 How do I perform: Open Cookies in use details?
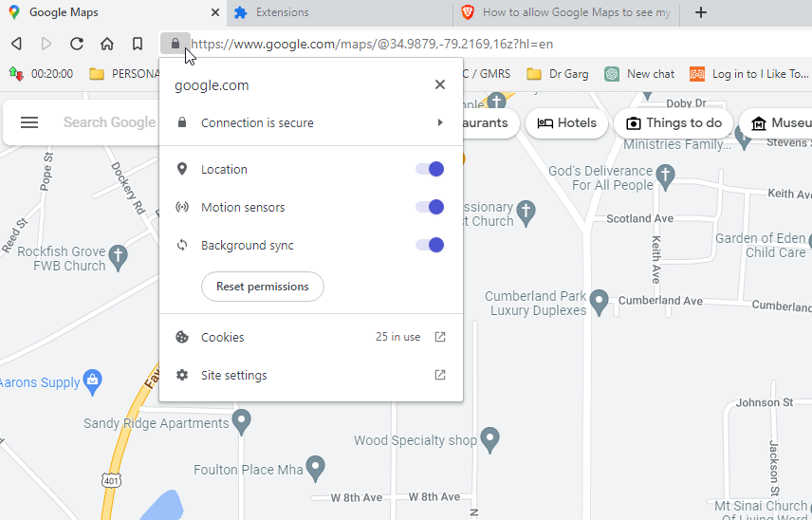click(311, 337)
